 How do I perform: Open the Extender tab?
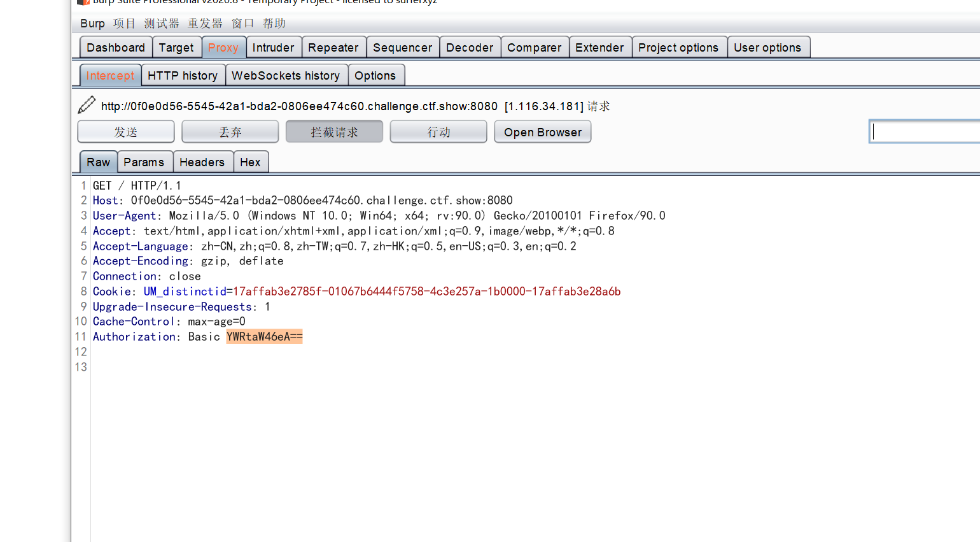[599, 47]
